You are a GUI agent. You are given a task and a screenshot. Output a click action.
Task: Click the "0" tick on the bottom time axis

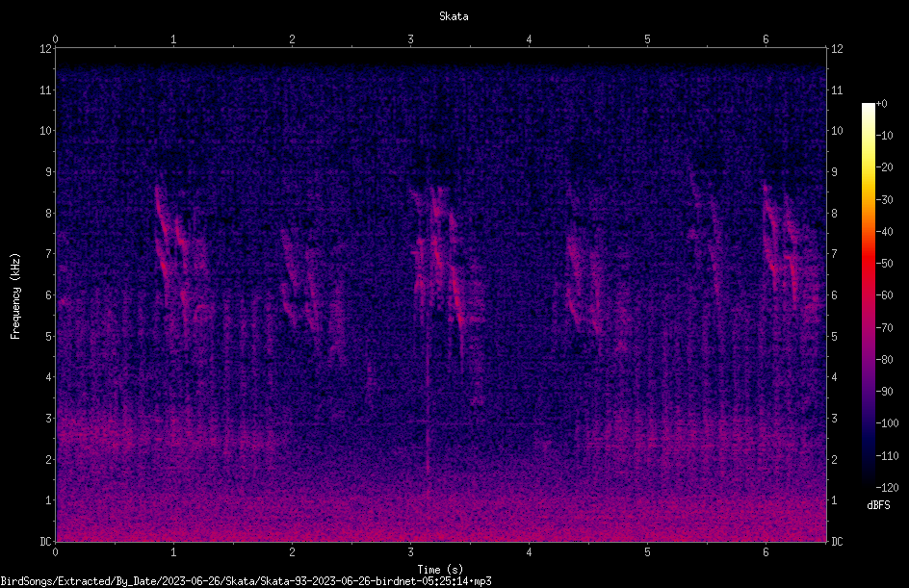(55, 552)
